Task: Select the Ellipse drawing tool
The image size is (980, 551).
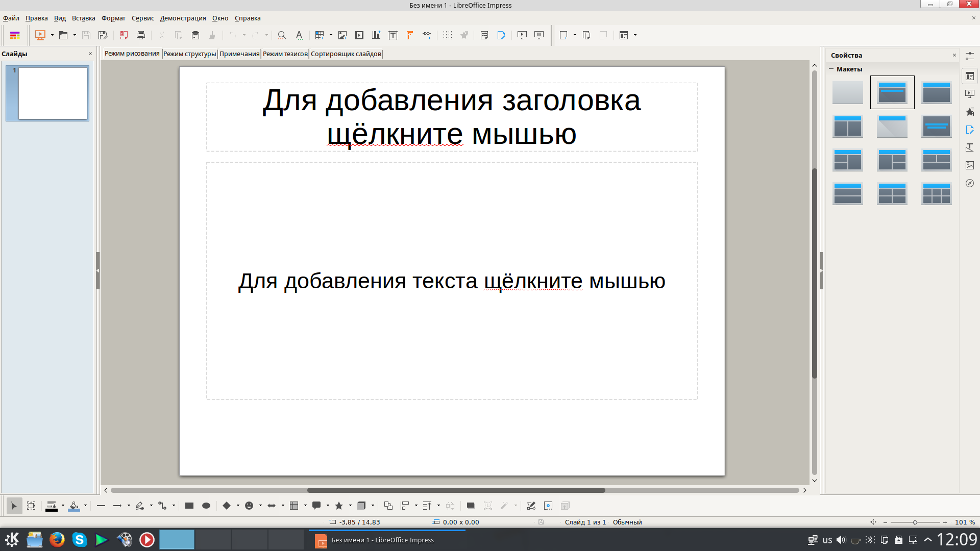Action: click(206, 506)
